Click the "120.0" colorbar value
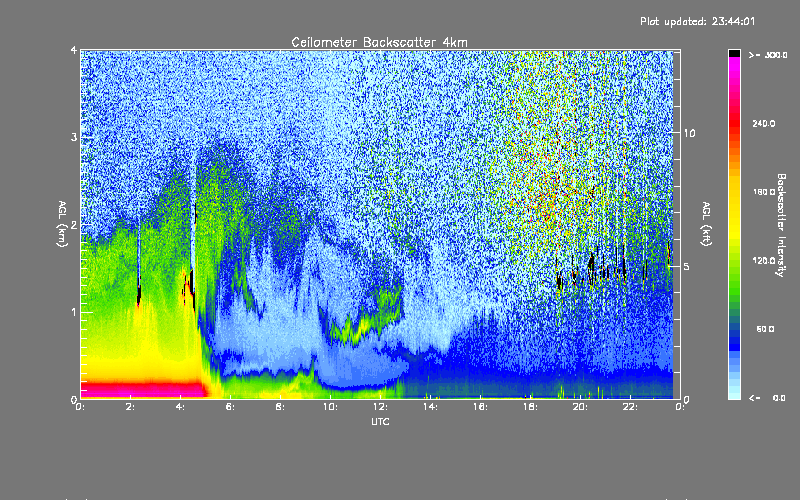800x500 pixels. (x=764, y=261)
